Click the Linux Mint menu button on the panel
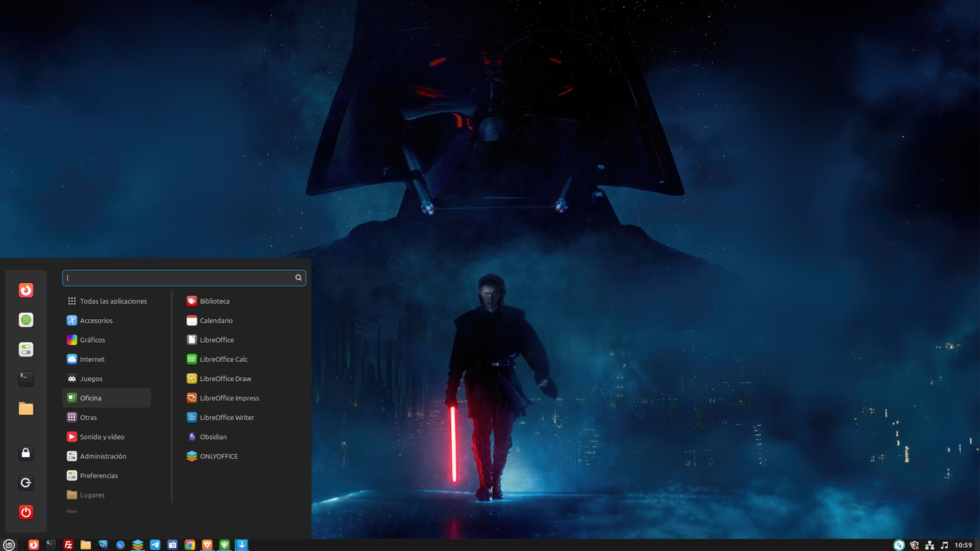This screenshot has height=551, width=980. tap(9, 545)
